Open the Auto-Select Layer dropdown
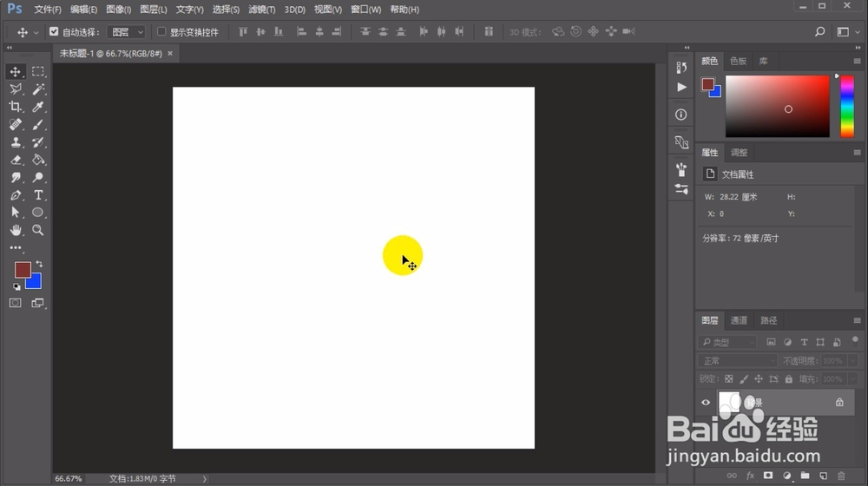868x486 pixels. (126, 32)
